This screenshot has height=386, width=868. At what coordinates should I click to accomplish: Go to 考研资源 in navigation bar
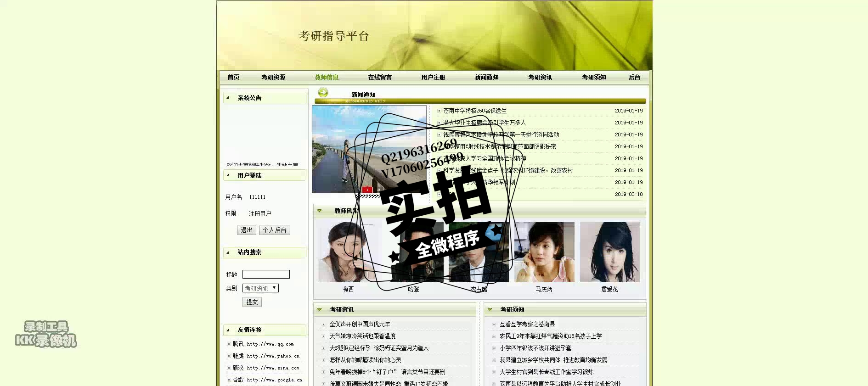[x=273, y=77]
